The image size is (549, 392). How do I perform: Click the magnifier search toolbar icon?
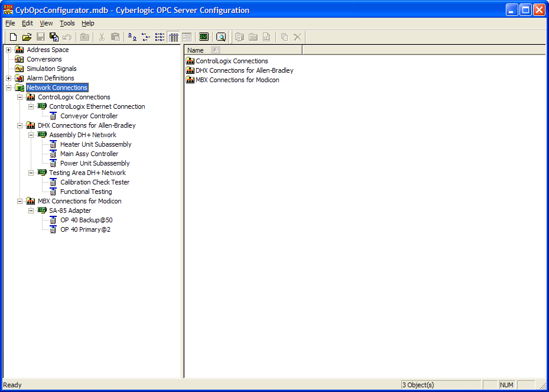[221, 37]
